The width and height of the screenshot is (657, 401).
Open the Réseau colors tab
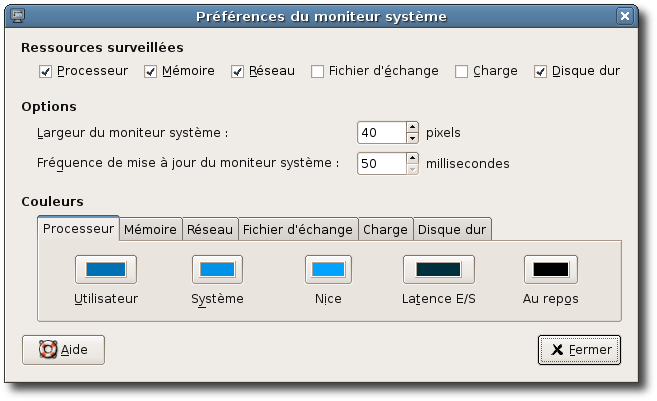pos(210,229)
